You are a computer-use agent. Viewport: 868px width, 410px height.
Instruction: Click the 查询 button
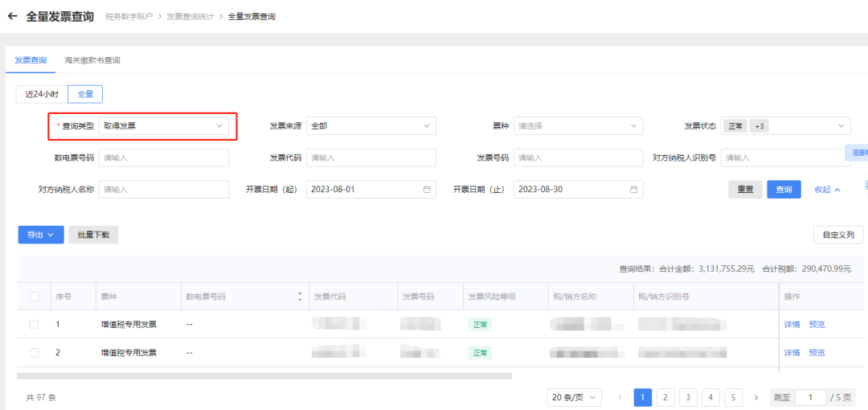(784, 190)
